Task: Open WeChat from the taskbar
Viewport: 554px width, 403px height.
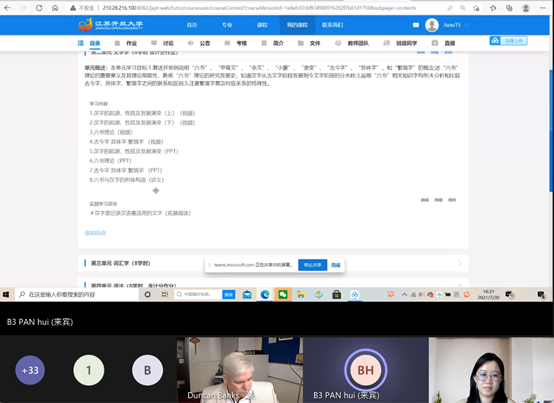Action: click(283, 294)
